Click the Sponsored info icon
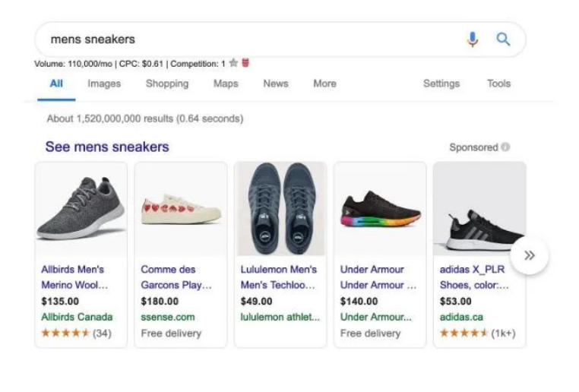 [x=505, y=147]
